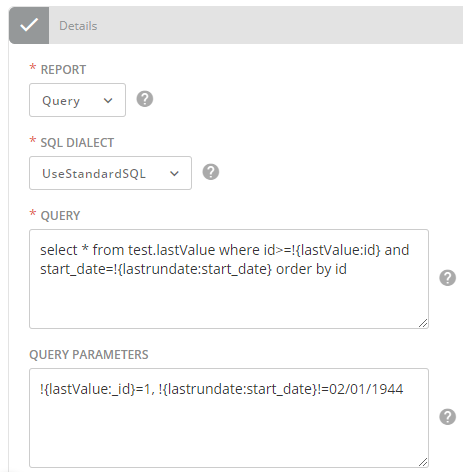
Task: Click the QUERY PARAMETERS label
Action: pos(89,355)
